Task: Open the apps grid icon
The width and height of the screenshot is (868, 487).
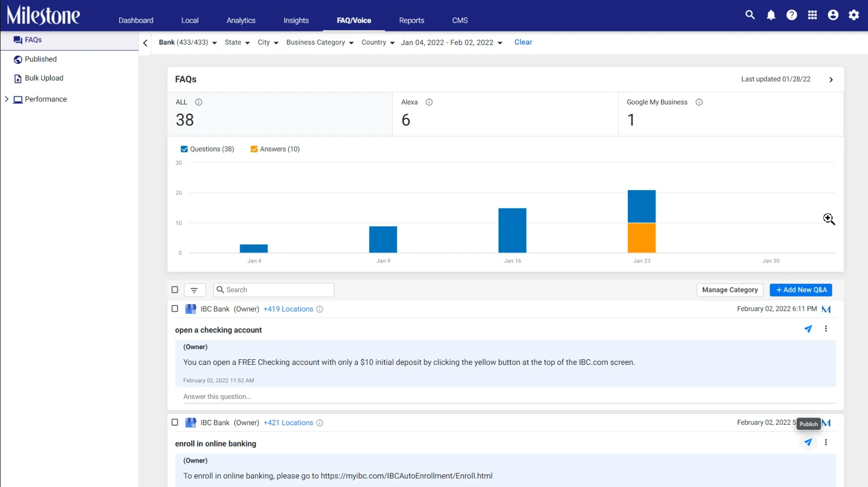Action: click(812, 15)
